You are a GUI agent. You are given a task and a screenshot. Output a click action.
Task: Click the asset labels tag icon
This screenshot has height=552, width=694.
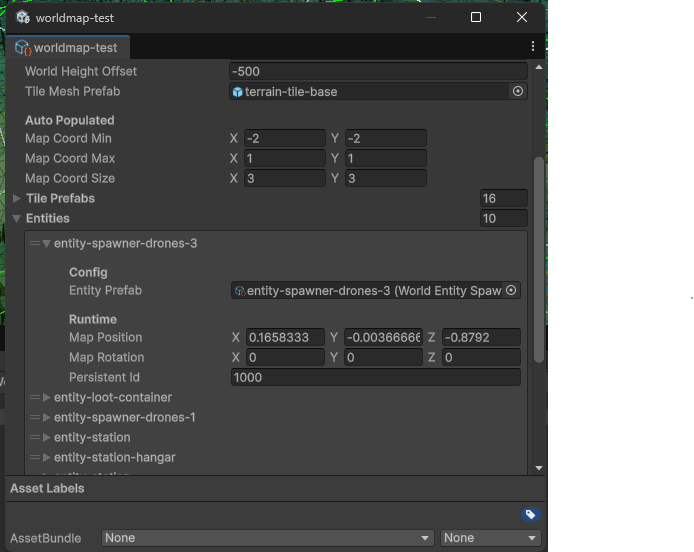(x=530, y=514)
